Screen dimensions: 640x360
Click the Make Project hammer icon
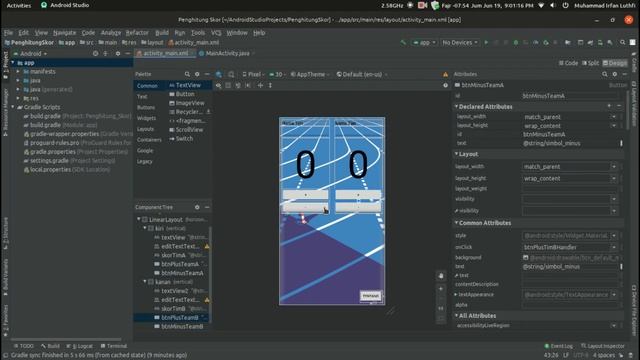pos(403,42)
